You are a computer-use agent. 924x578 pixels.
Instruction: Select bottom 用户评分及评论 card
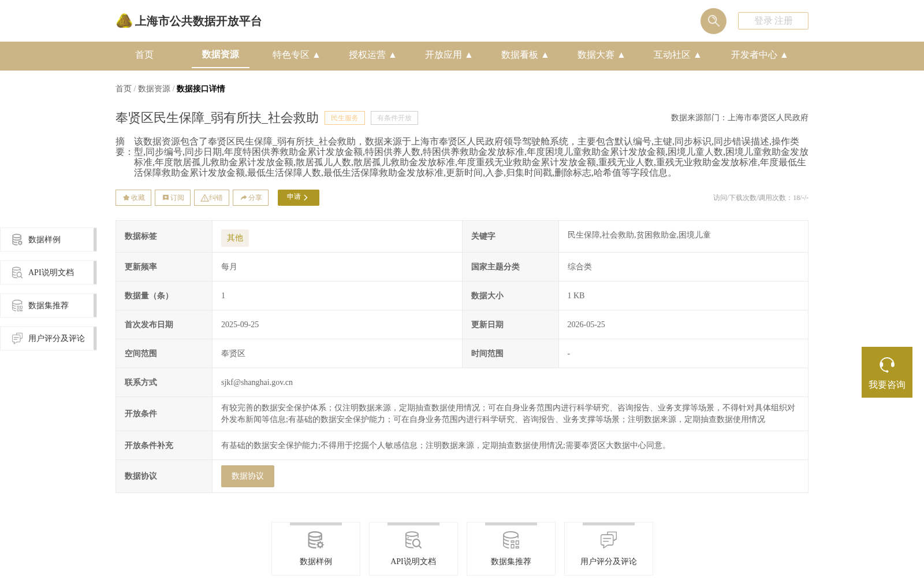[x=609, y=549]
